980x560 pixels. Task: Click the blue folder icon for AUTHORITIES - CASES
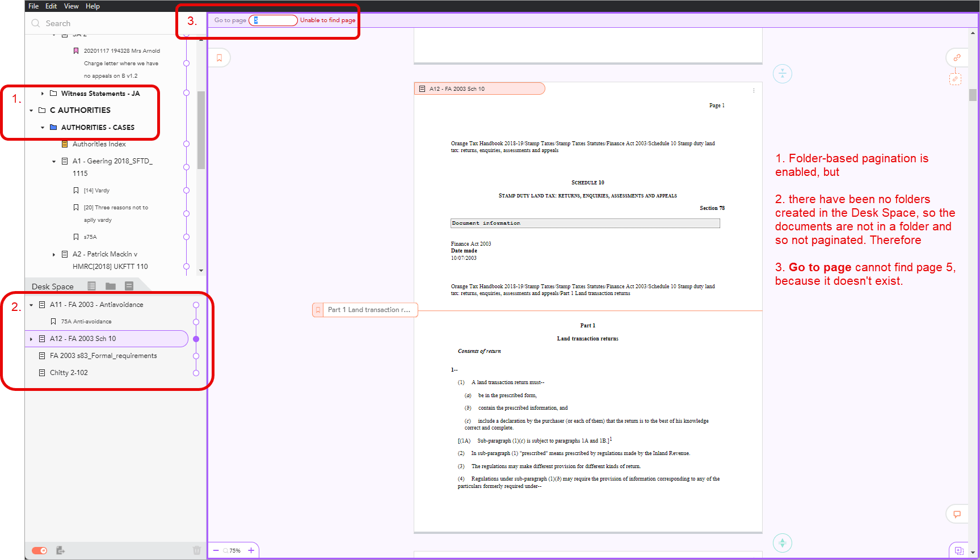[53, 127]
